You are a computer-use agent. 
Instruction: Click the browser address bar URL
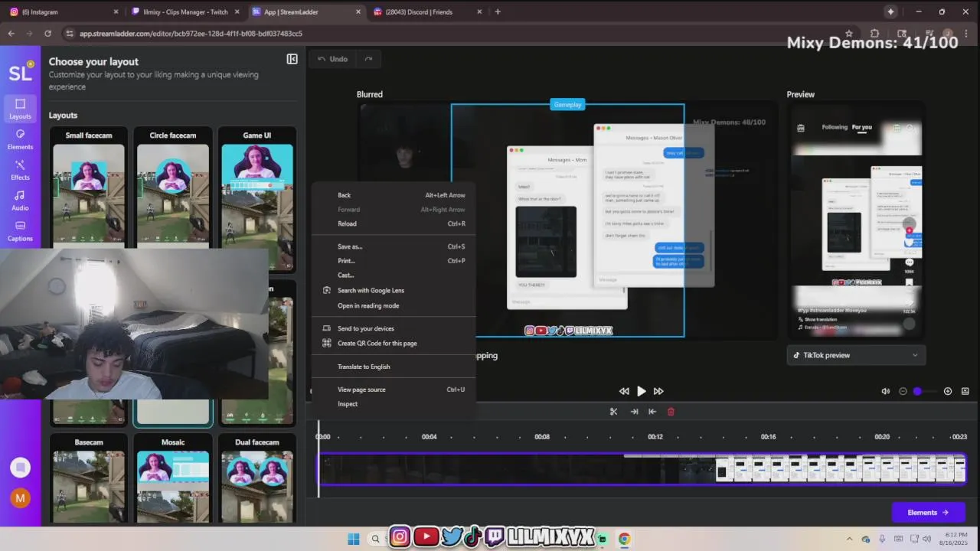191,34
